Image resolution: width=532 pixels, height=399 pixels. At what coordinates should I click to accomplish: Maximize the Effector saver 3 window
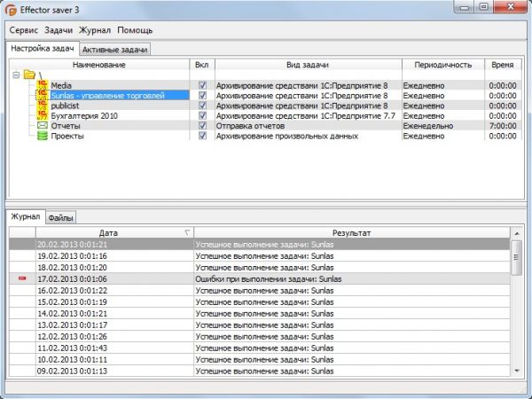click(x=484, y=7)
